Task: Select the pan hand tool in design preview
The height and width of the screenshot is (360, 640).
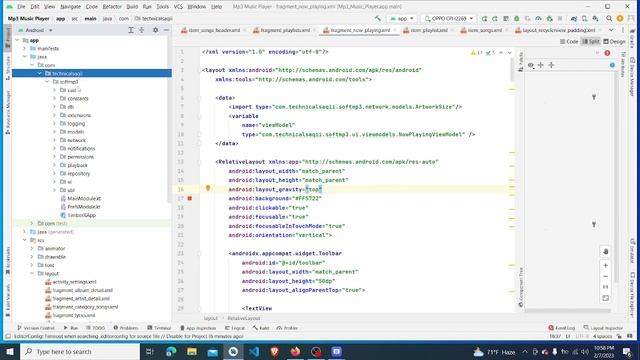Action: point(606,251)
